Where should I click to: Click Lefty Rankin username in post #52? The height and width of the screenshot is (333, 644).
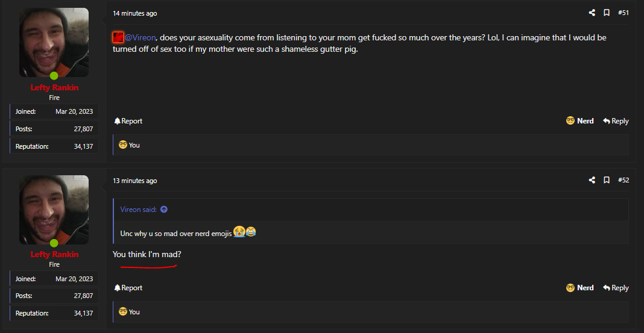(54, 254)
